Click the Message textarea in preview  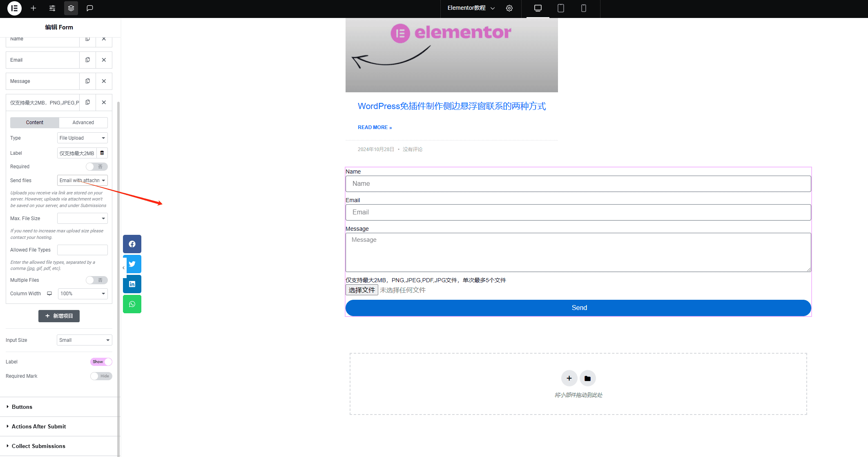[578, 252]
